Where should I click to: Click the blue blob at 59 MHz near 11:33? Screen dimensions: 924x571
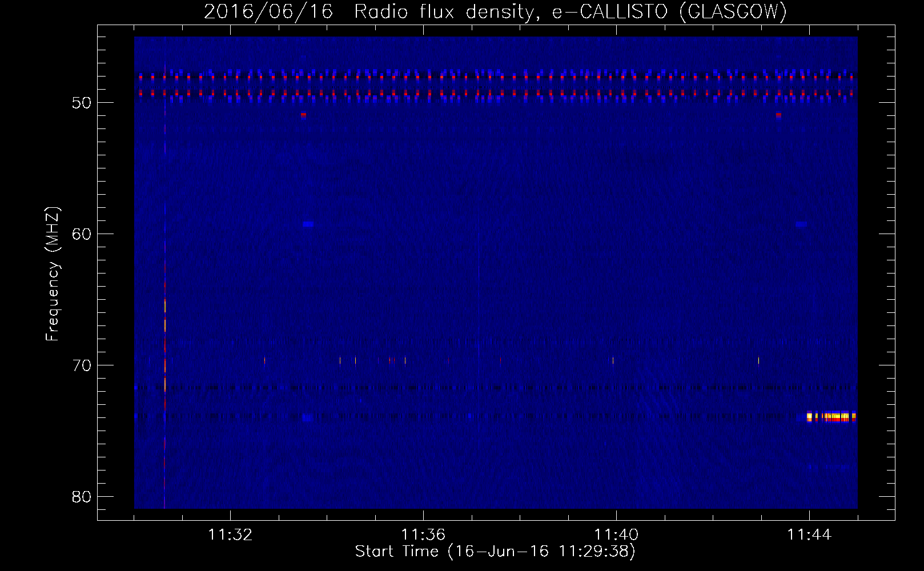coord(308,224)
